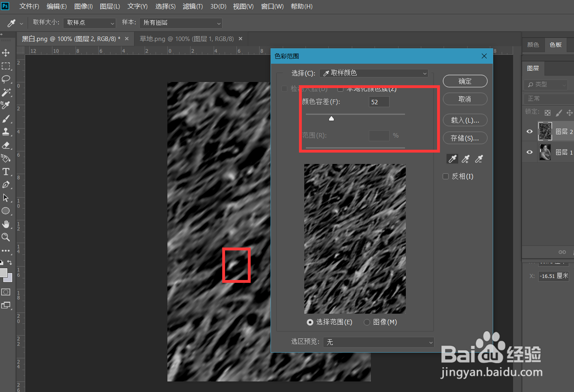This screenshot has height=392, width=574.
Task: Activate the Horizontal Type tool
Action: coord(6,172)
